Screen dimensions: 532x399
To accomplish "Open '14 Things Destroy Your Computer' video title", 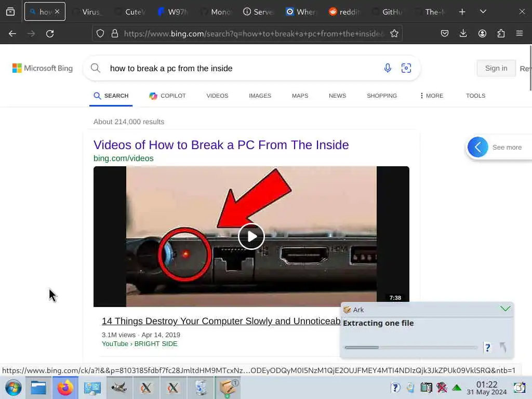I will 221,321.
